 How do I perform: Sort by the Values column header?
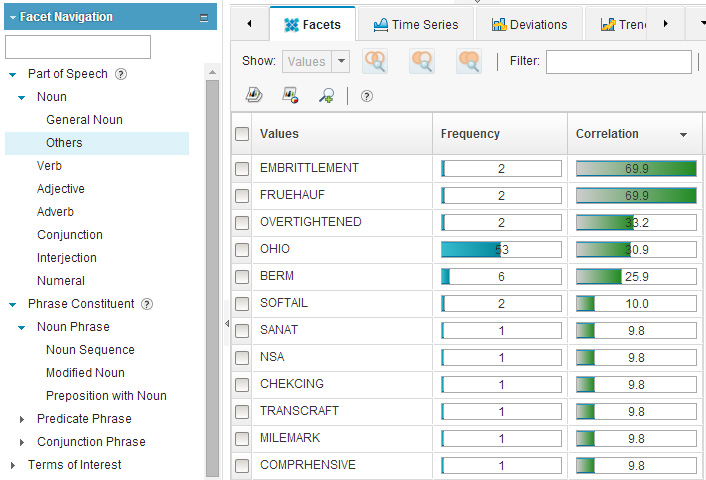coord(342,134)
